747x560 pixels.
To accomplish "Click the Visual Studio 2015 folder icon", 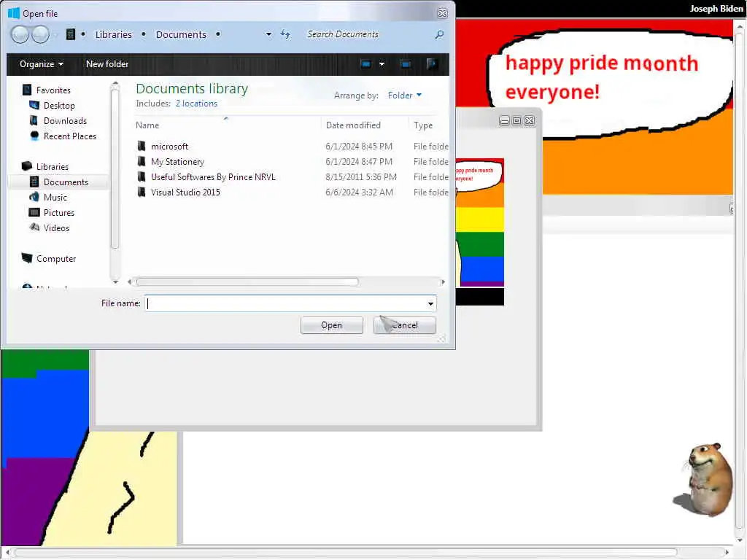I will pyautogui.click(x=142, y=192).
